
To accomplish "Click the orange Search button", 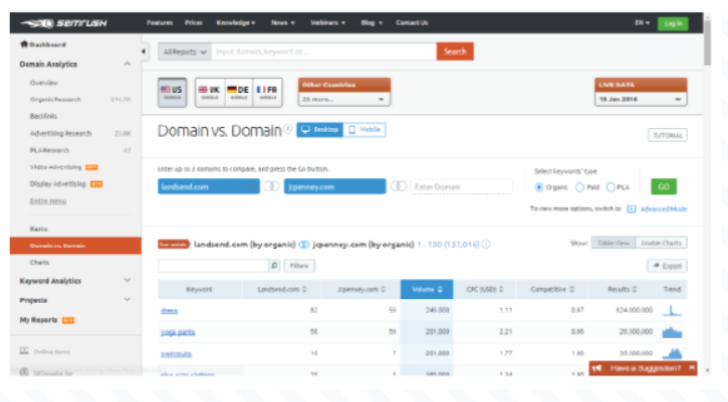I will (x=455, y=52).
